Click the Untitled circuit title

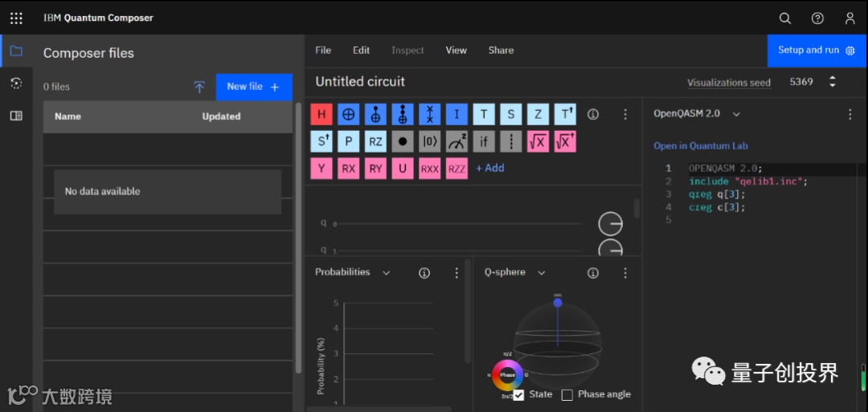(360, 82)
